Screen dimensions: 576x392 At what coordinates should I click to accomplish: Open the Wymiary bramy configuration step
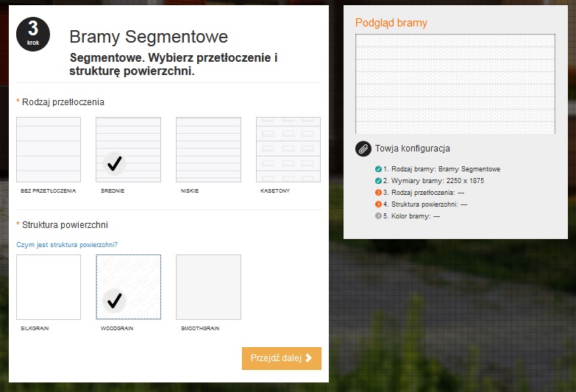point(433,181)
